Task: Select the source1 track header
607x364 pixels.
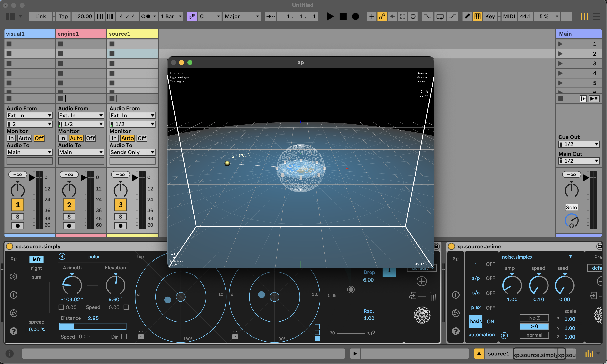Action: [x=132, y=34]
